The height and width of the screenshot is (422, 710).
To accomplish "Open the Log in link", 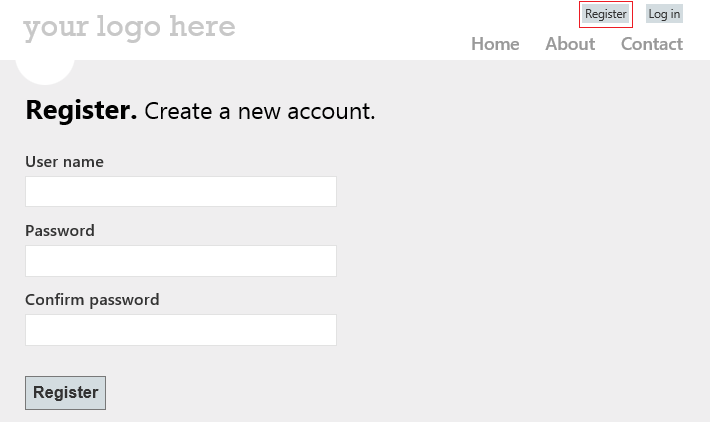I will [x=664, y=14].
